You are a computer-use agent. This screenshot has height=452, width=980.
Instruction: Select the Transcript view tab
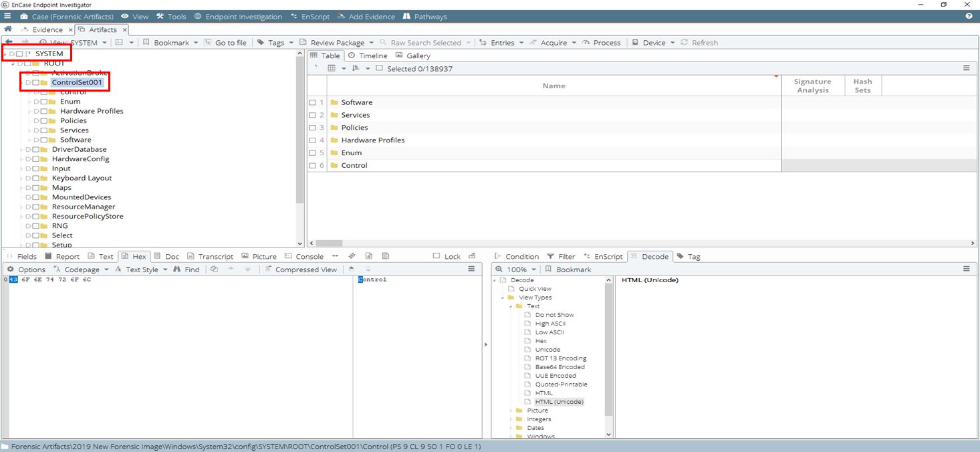tap(210, 256)
